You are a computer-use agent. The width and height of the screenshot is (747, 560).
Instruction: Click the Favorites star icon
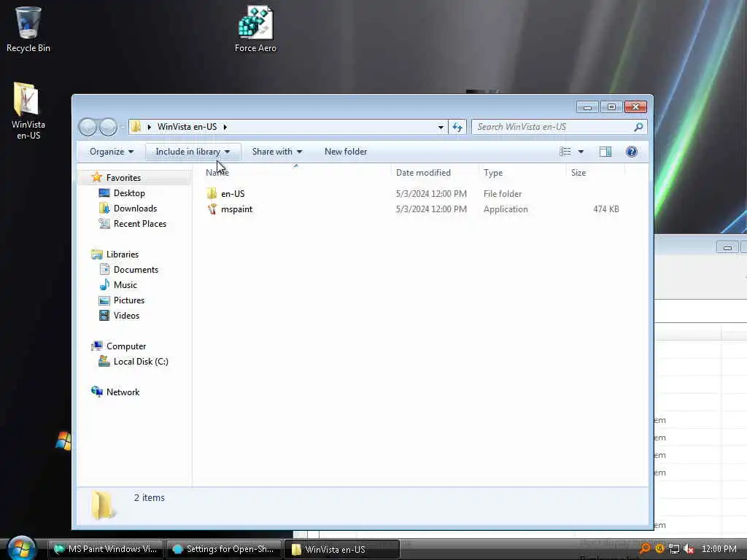coord(97,177)
